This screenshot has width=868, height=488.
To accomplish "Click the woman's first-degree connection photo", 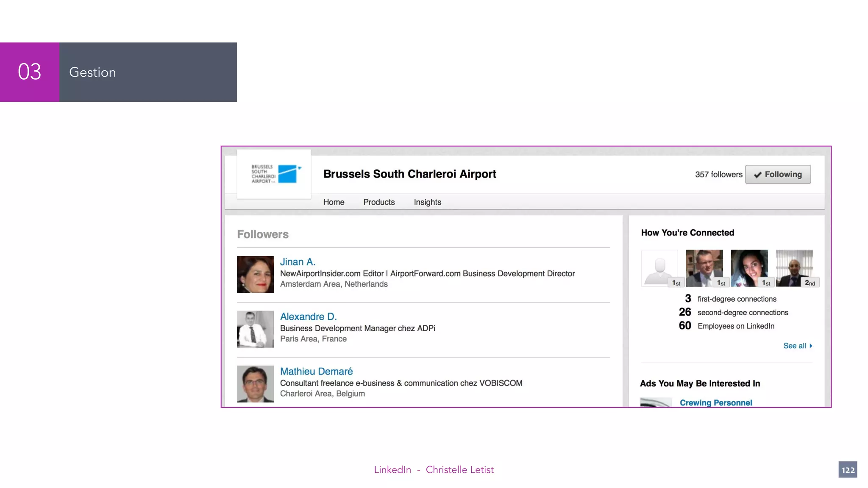I will point(749,268).
